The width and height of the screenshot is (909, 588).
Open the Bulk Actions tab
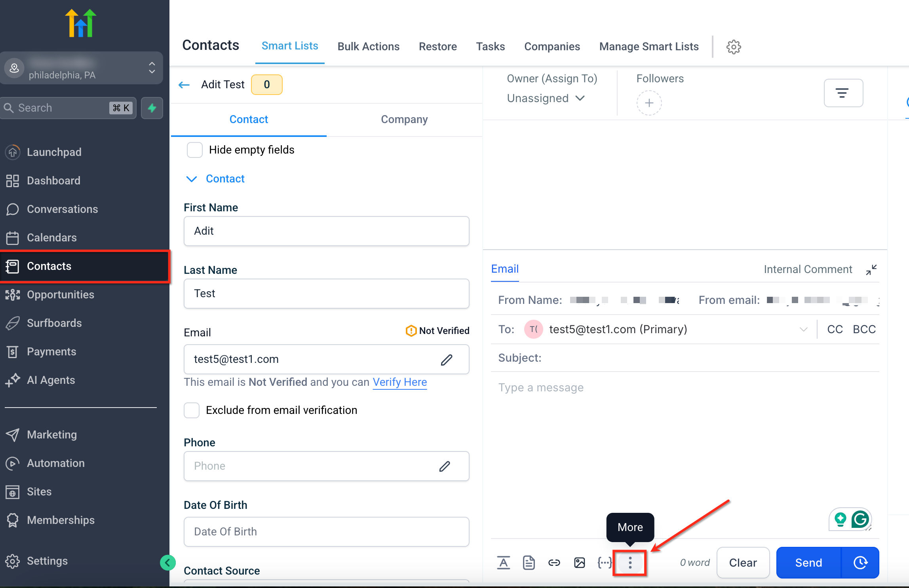coord(368,46)
